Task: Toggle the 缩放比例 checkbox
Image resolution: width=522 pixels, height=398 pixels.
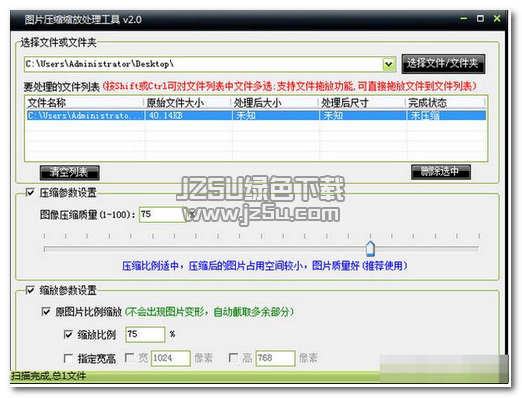Action: click(x=68, y=334)
